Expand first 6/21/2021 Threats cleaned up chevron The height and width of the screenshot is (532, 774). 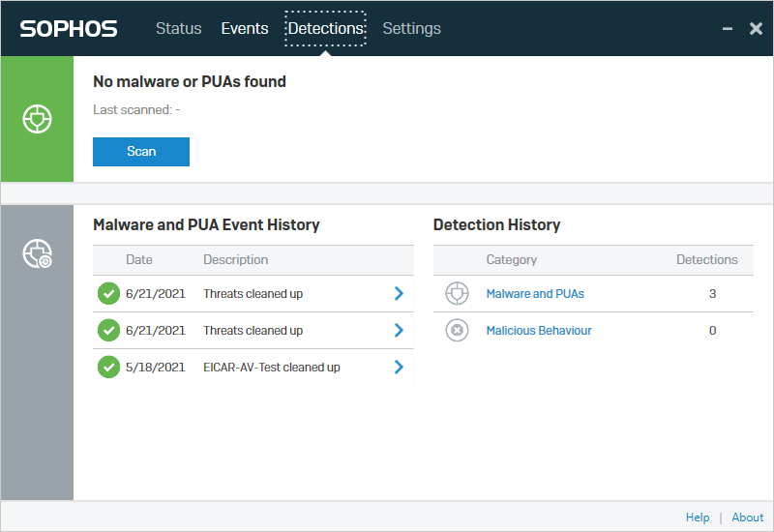399,294
